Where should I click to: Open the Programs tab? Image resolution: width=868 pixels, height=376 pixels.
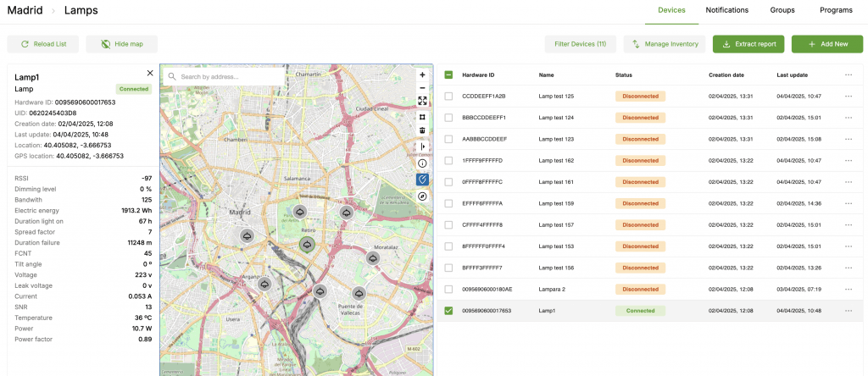point(836,10)
